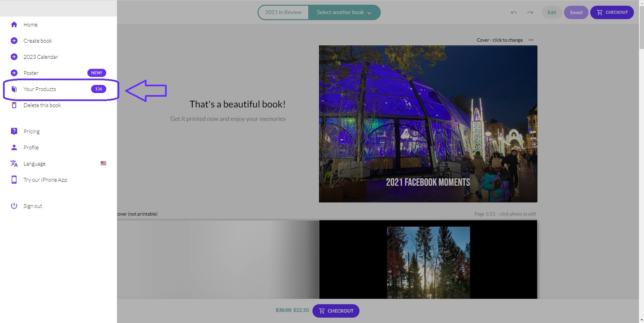Click the Saved status button
Screen dimensions: 644x323
coord(576,12)
